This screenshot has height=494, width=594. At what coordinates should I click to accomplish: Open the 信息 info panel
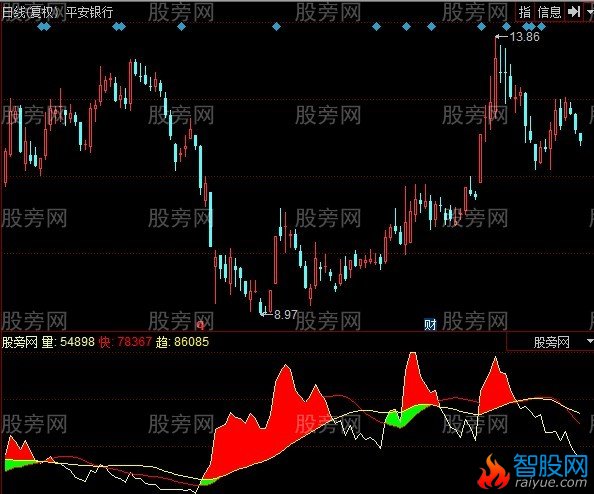coord(549,12)
